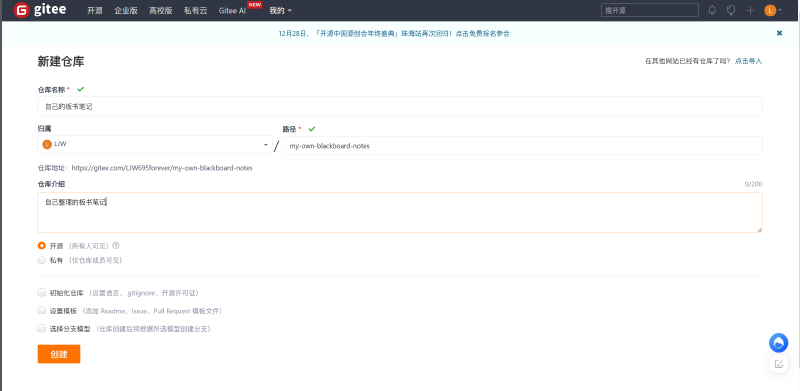Focus the 仓库名称 input field
800x391 pixels.
coord(400,106)
